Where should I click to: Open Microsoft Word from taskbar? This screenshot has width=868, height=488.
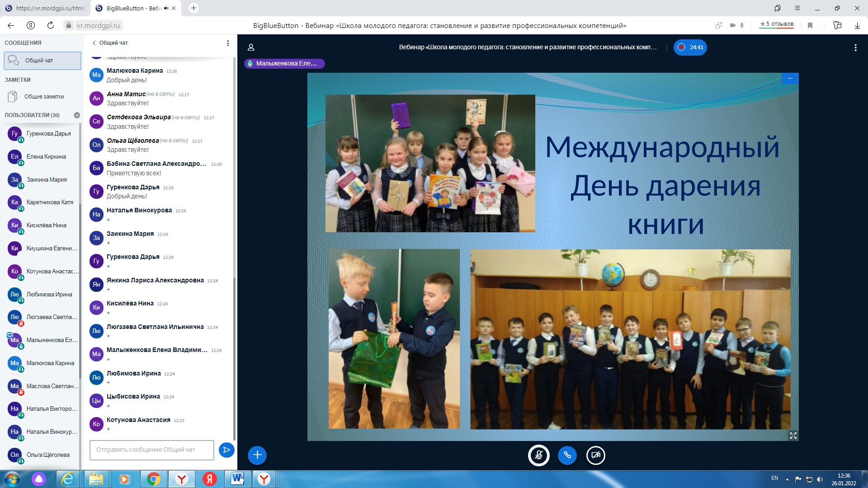tap(237, 479)
